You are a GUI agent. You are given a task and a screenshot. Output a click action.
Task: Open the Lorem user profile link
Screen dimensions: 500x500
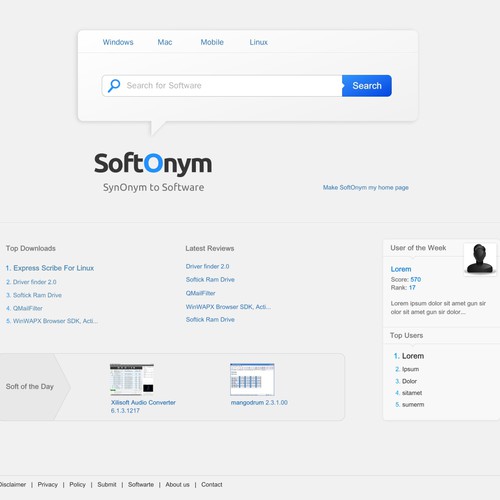(401, 269)
